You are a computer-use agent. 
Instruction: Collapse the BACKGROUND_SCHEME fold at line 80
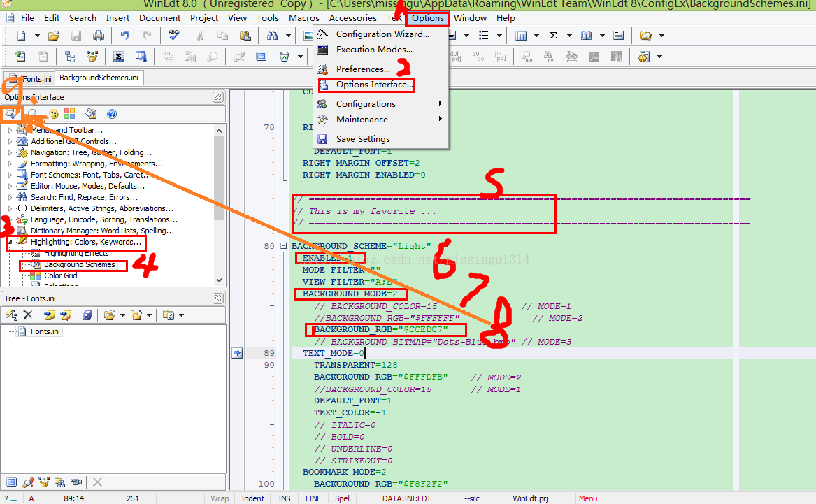(284, 246)
